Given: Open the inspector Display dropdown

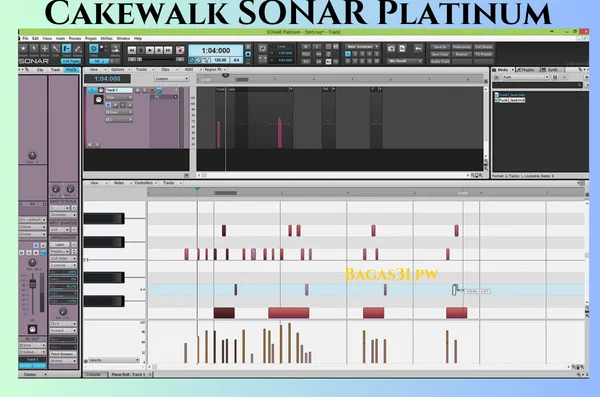Looking at the screenshot, I should [x=33, y=374].
